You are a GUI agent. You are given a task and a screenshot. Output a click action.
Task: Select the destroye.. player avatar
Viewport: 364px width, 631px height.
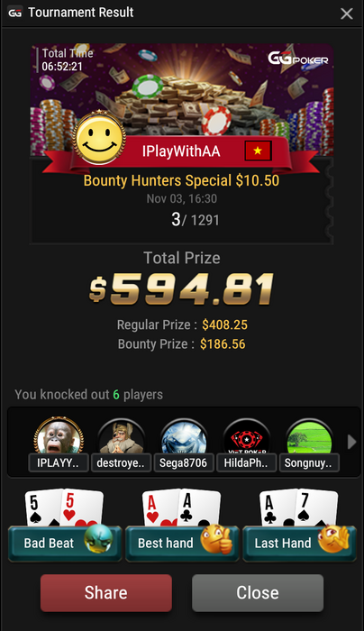tap(121, 438)
